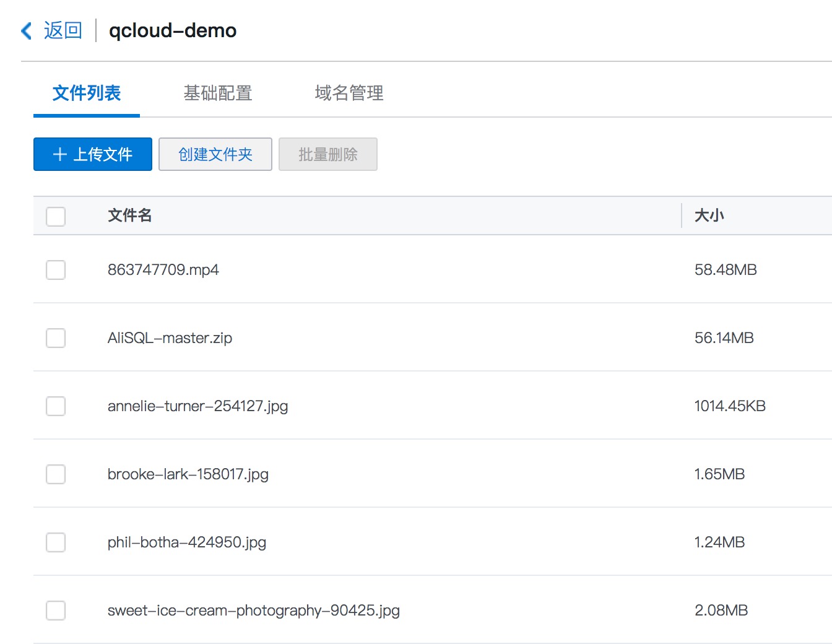Click the back chevron arrow icon
The height and width of the screenshot is (644, 832).
(27, 30)
